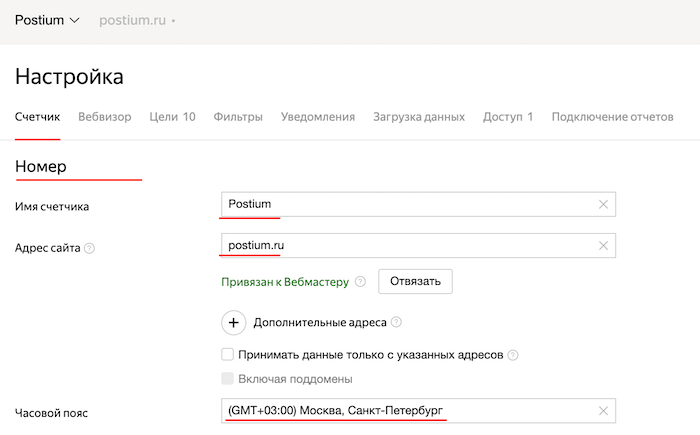Enable Принимать данные только с указанных адресов
The image size is (700, 435).
pyautogui.click(x=228, y=355)
